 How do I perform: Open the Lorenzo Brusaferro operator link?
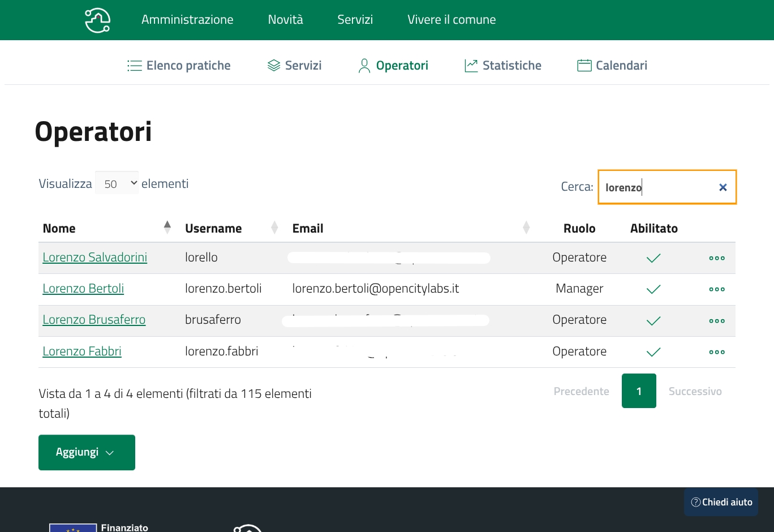94,320
